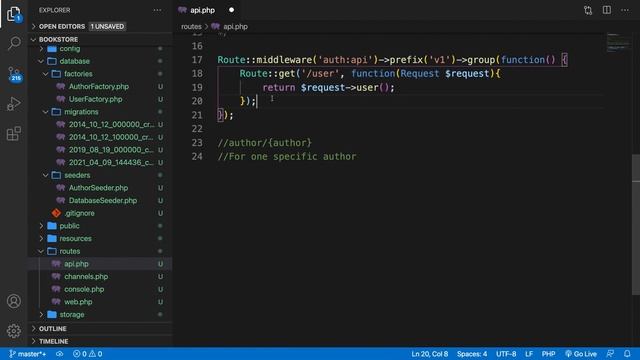The height and width of the screenshot is (360, 640).
Task: Open migration 2021_04_09_144436 file
Action: tap(100, 162)
